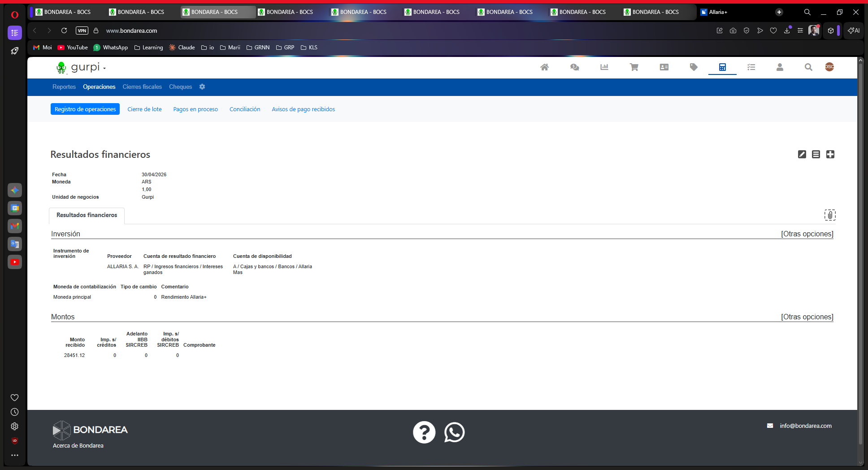
Task: Click the plus add new record icon
Action: pos(830,154)
